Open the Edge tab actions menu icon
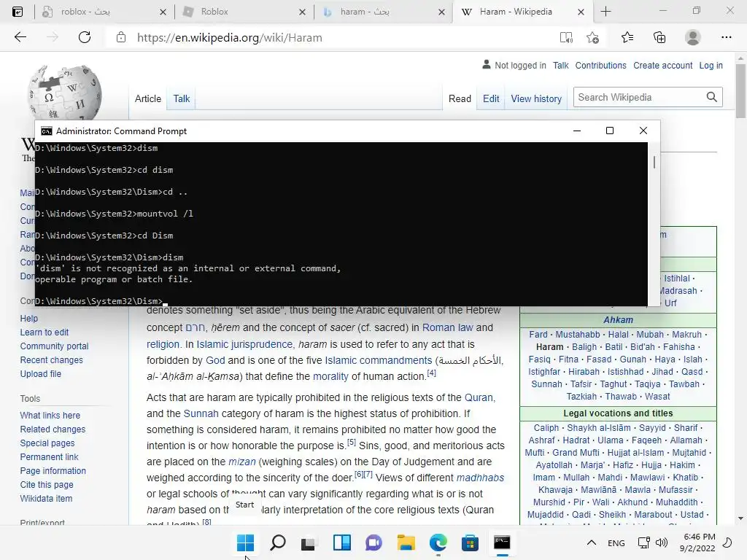 [x=18, y=12]
